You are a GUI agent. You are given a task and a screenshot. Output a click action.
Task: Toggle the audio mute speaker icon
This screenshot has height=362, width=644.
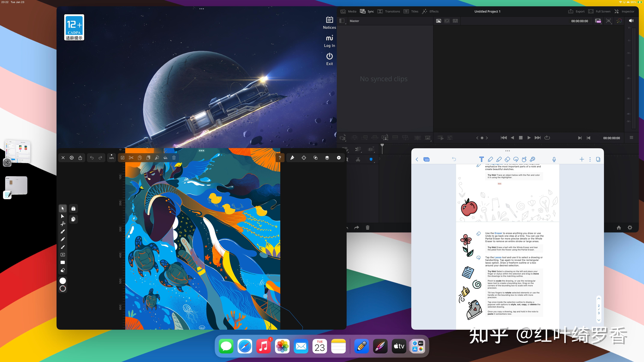pos(631,21)
